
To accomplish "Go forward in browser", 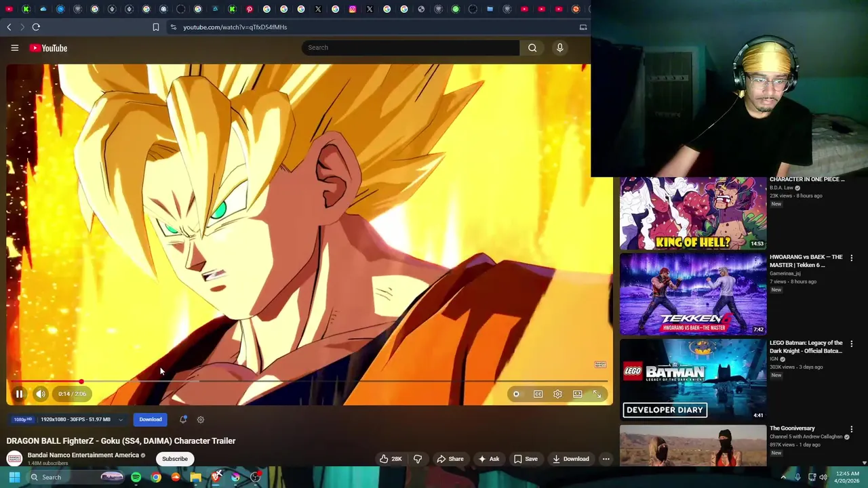I will point(22,27).
